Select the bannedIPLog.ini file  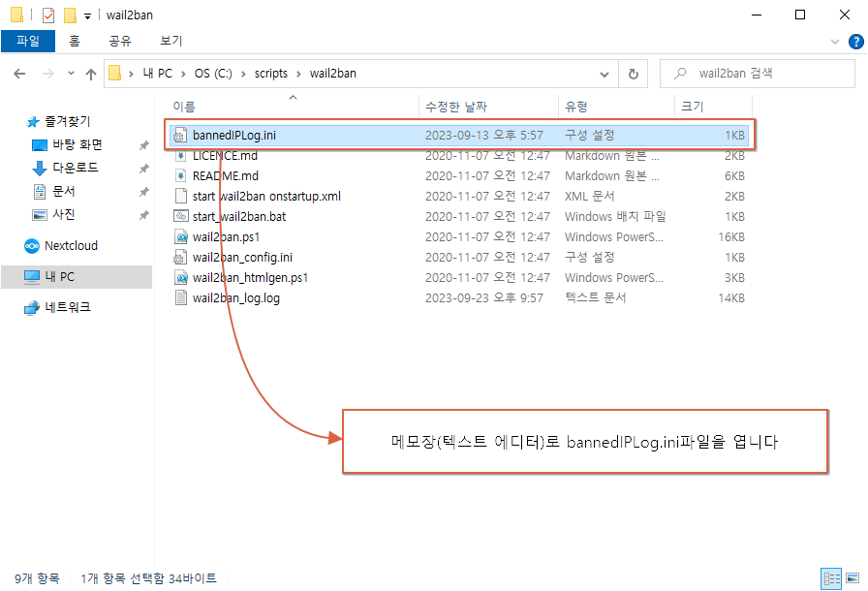[x=459, y=135]
